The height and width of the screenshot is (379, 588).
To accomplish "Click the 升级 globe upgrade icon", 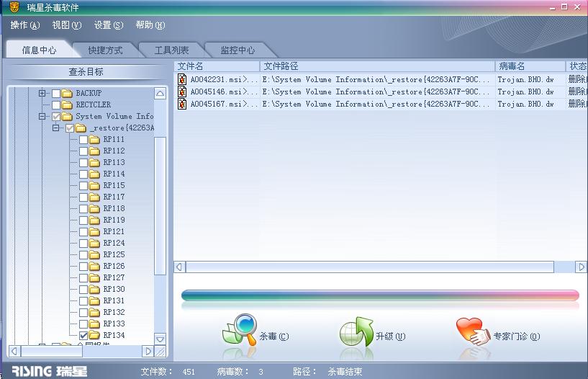I will (356, 331).
